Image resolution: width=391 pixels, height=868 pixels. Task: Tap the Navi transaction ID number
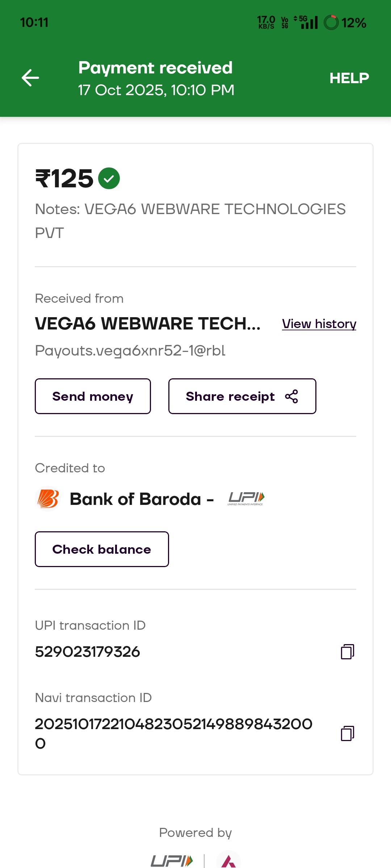pos(173,724)
